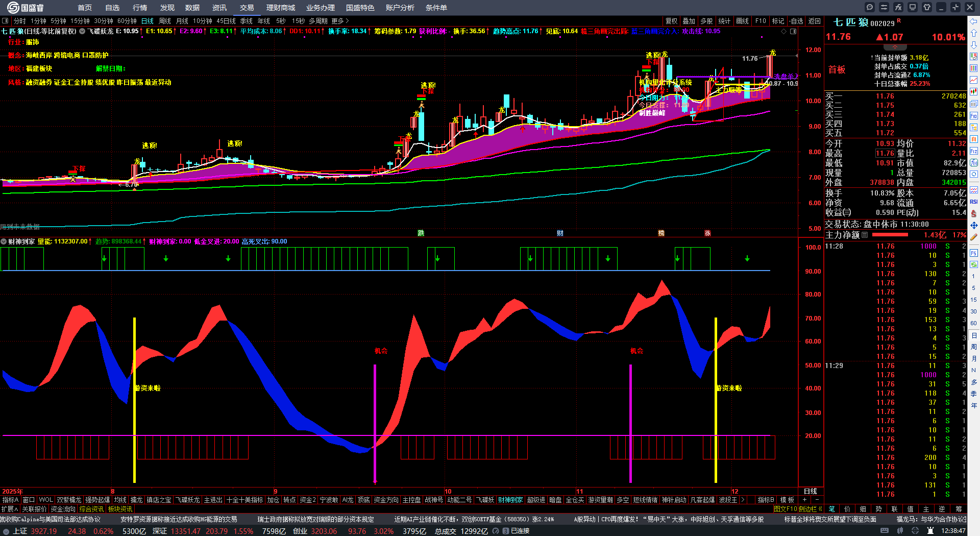
Task: Select the 强势起爆 indicator tab
Action: (x=97, y=500)
